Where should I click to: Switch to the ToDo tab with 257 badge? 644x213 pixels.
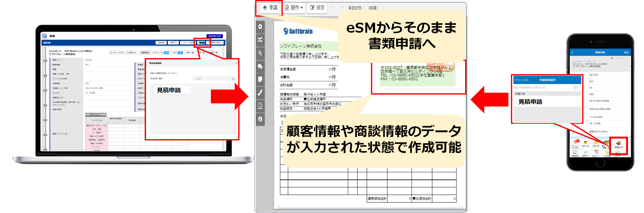coord(177,52)
